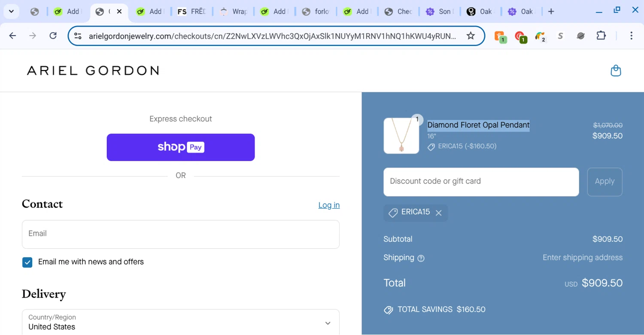Screen dimensions: 644x335
Task: Click the gray planet extension icon
Action: click(x=580, y=36)
